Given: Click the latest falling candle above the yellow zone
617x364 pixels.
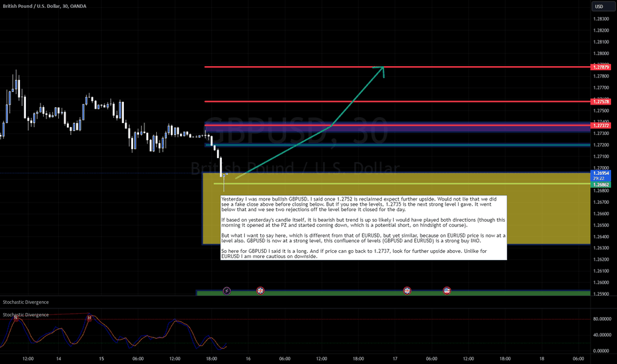Looking at the screenshot, I should (220, 167).
